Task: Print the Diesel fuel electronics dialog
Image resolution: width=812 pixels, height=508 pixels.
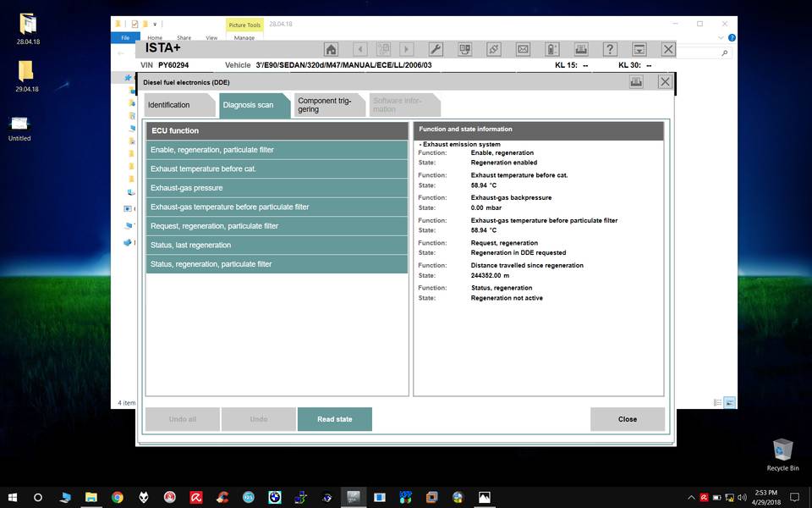Action: tap(636, 81)
